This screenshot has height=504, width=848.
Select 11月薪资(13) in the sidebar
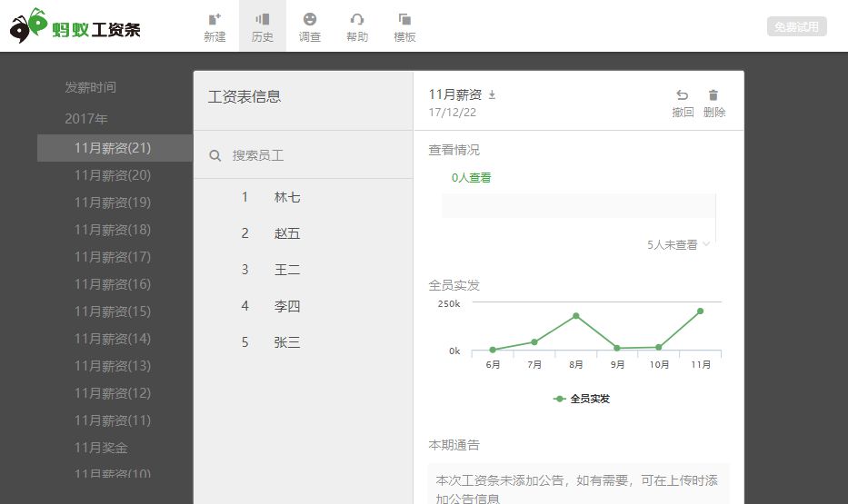tap(115, 366)
